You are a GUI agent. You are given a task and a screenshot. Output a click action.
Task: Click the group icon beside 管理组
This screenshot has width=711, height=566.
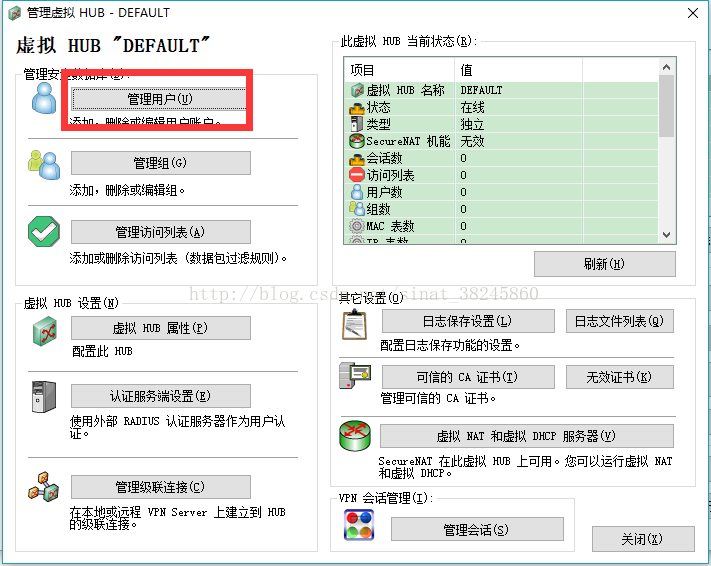coord(44,164)
